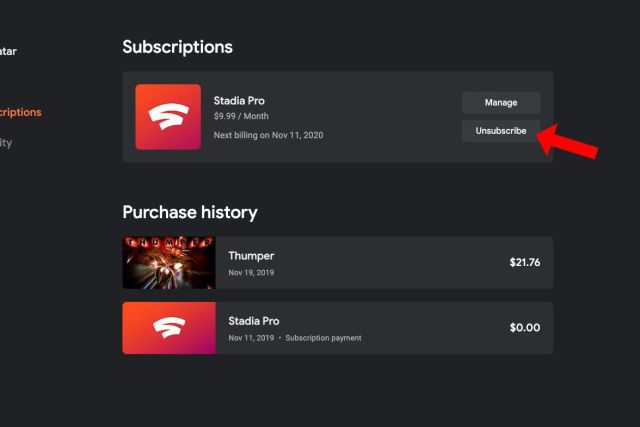
Task: Open the Thumper purchase title
Action: 251,256
